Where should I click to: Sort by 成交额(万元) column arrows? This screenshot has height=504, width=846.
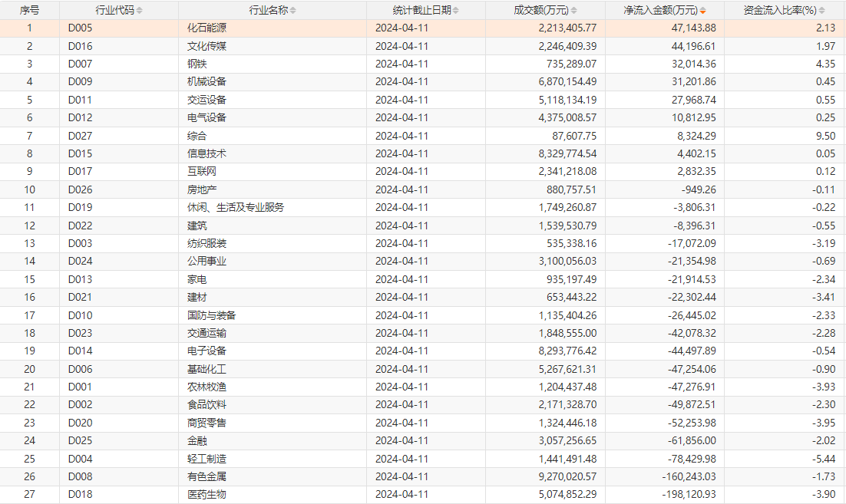(x=573, y=11)
